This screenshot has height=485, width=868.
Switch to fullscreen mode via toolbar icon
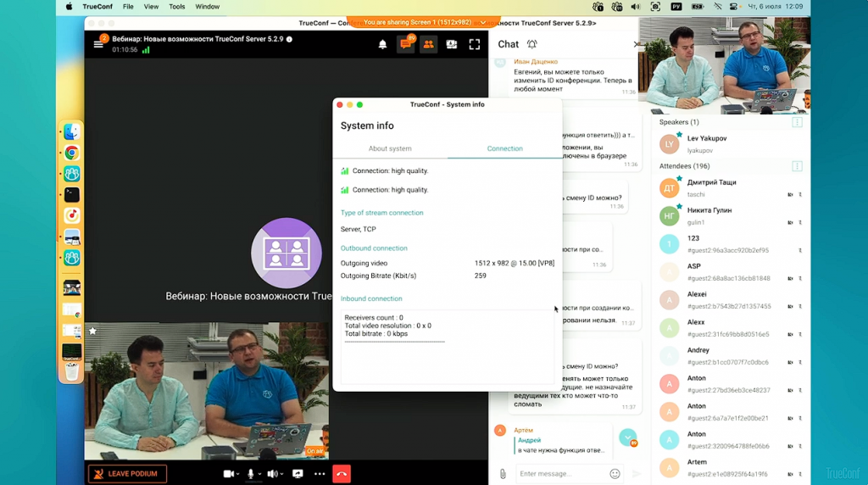click(x=475, y=44)
